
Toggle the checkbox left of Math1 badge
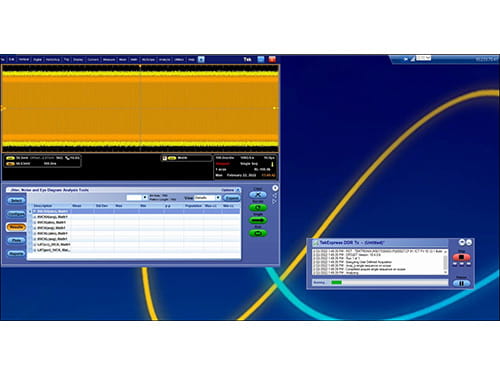164,158
